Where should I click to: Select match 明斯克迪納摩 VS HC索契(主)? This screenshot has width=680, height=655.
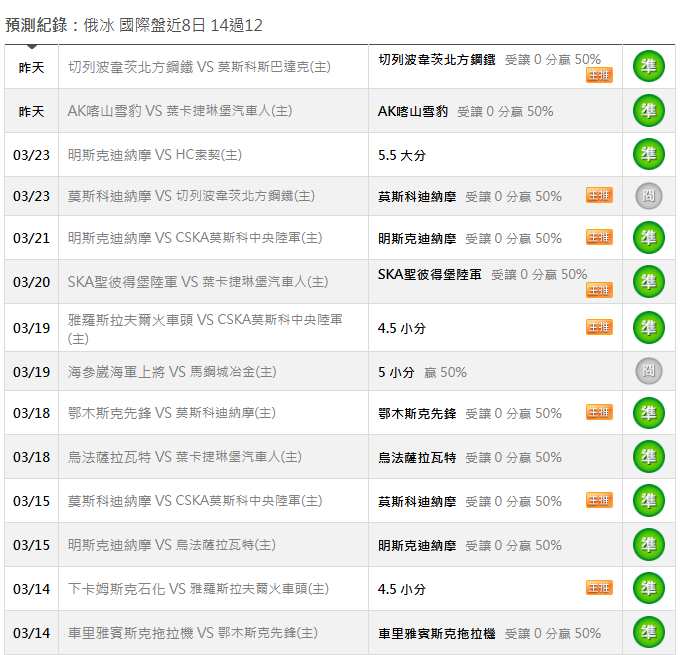(155, 155)
